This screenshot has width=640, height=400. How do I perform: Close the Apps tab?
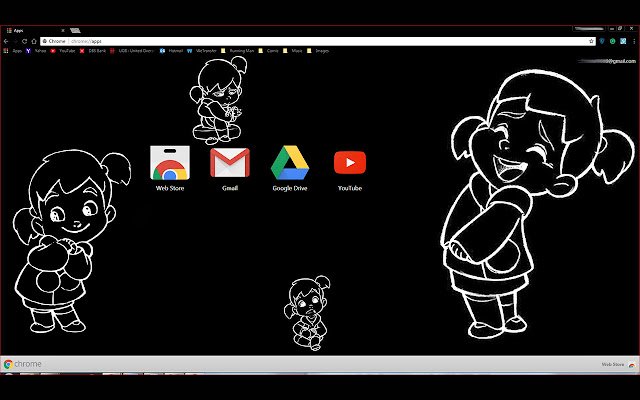63,31
